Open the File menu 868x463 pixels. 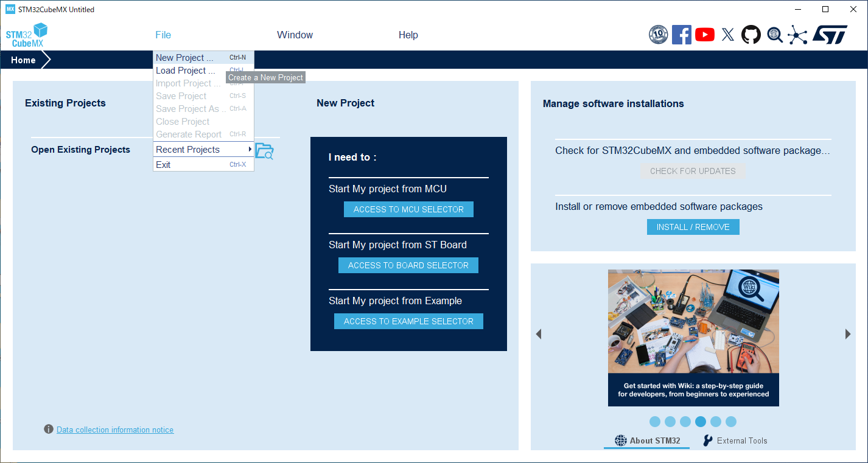[x=163, y=35]
